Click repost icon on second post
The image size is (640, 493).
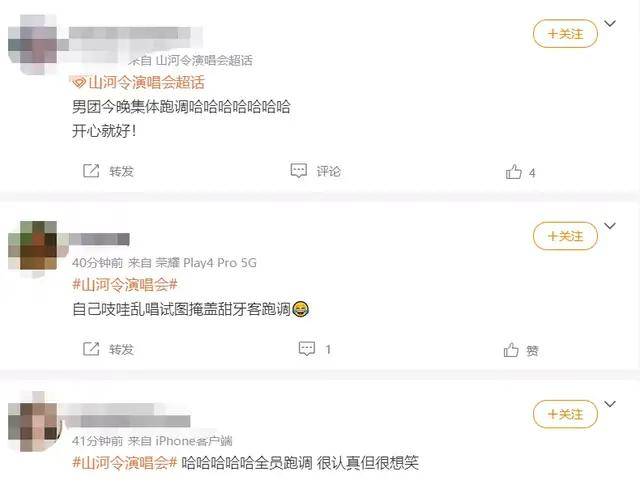(91, 349)
